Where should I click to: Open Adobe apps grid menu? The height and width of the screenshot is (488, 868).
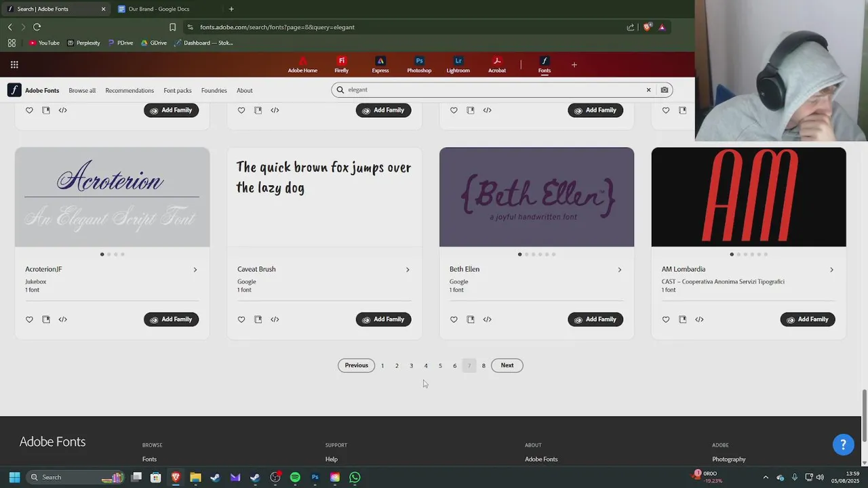[14, 65]
